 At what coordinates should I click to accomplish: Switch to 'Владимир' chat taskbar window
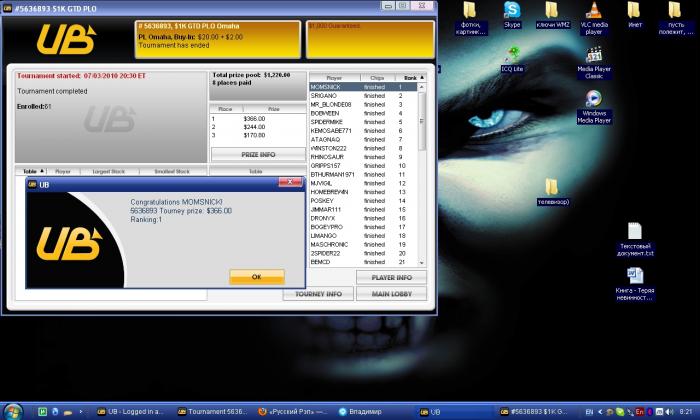374,412
